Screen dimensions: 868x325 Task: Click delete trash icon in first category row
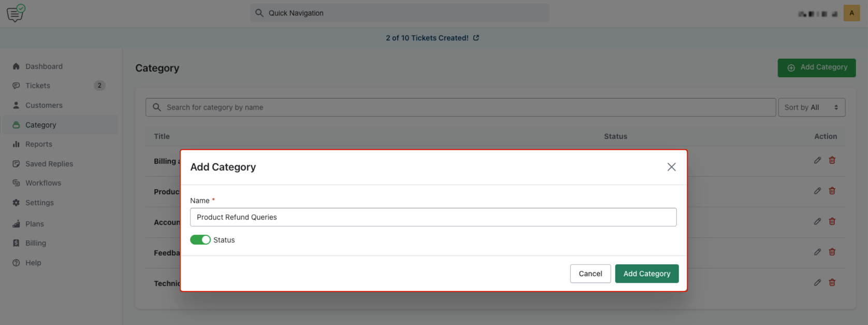pos(832,161)
